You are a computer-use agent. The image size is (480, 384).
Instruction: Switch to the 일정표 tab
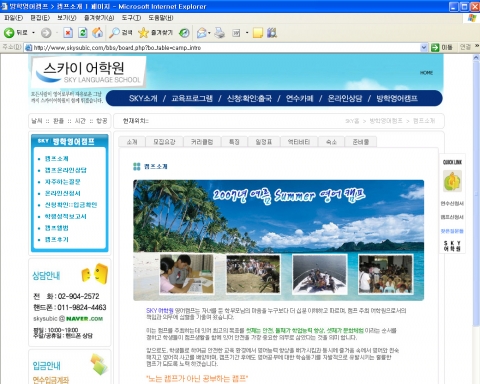pos(264,142)
